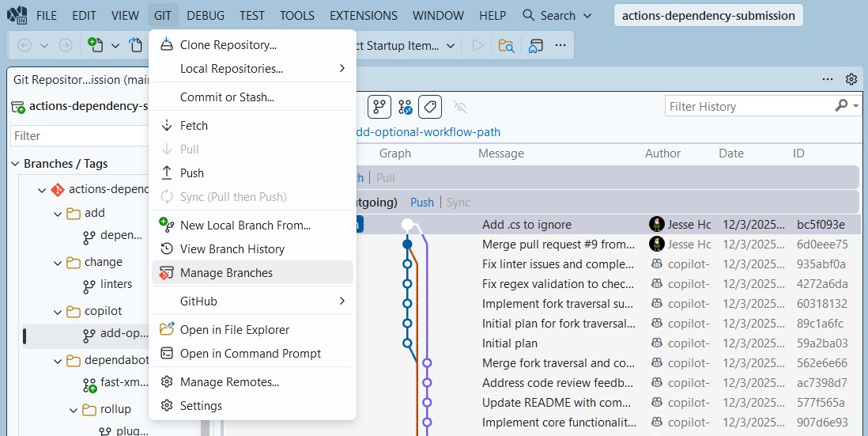Click the add-optional-workflow-path branch link
868x436 pixels.
(426, 132)
